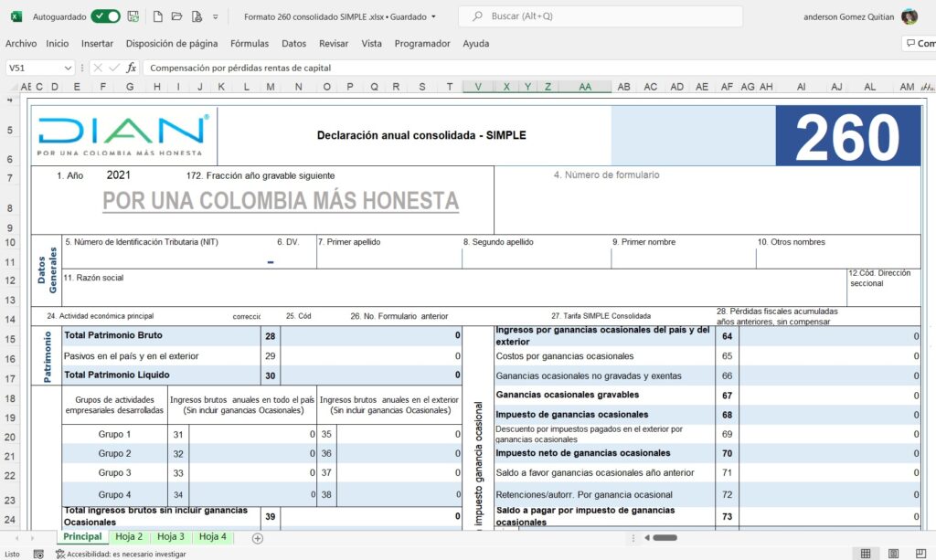
Task: Click the Open folder icon
Action: [176, 16]
